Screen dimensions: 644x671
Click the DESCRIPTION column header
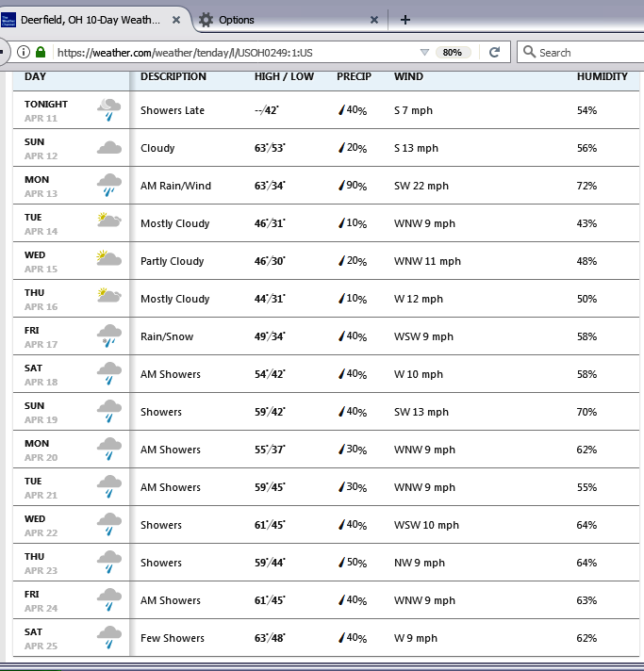click(173, 76)
